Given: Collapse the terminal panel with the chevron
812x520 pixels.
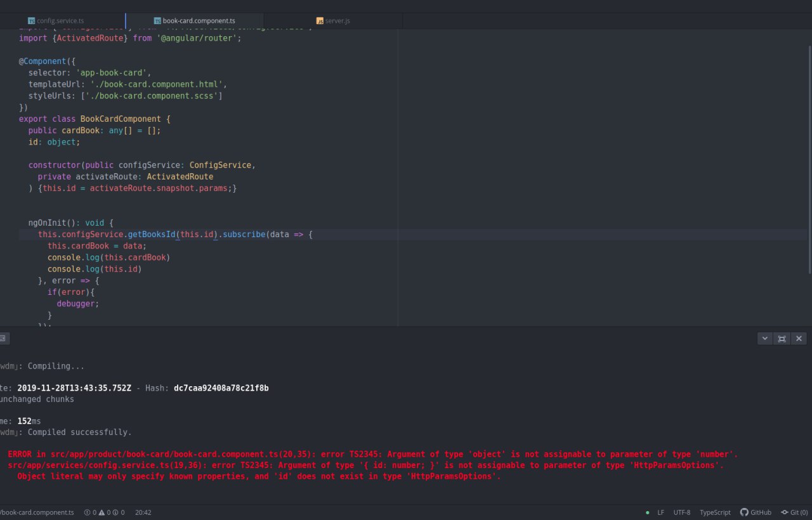Looking at the screenshot, I should pos(765,339).
